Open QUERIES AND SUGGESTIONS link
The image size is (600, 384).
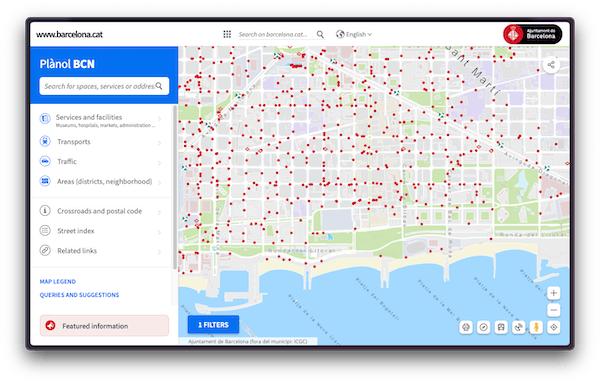tap(79, 295)
